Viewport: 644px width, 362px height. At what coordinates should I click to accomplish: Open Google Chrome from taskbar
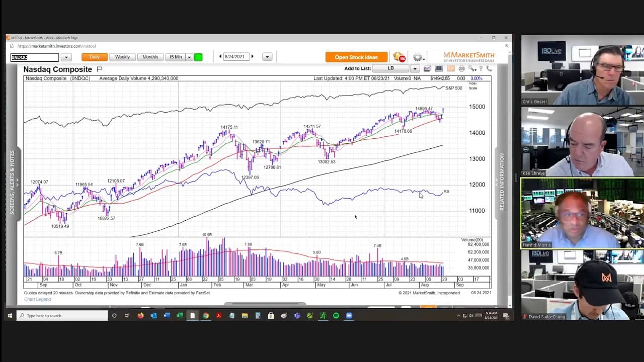206,316
